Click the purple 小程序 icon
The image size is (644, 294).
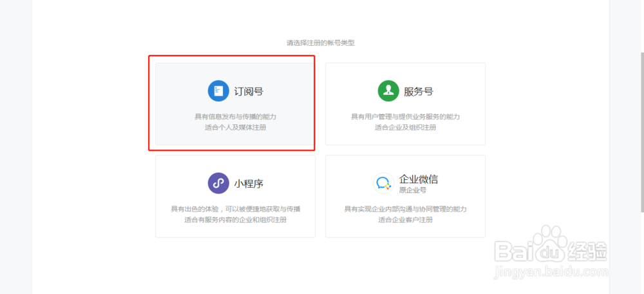click(218, 183)
